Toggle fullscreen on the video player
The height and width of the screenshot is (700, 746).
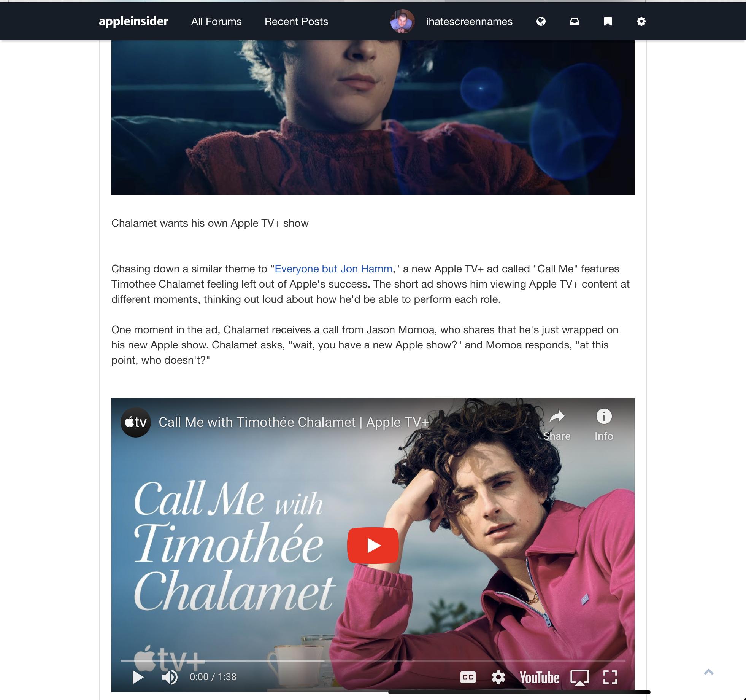coord(610,677)
